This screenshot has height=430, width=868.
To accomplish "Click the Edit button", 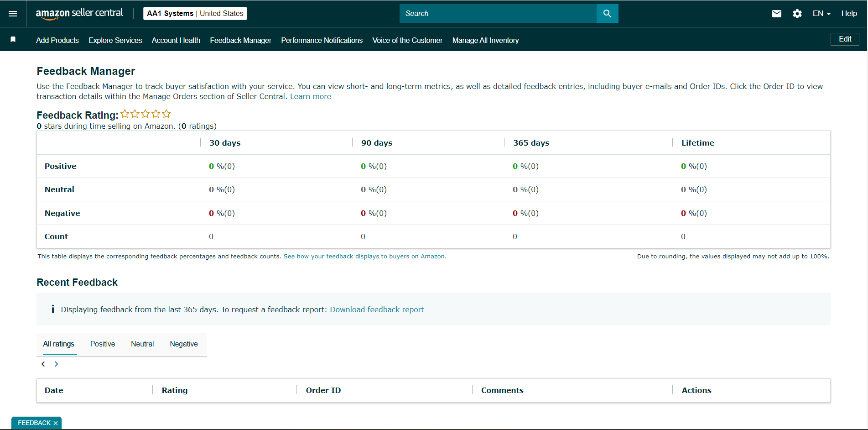I will click(x=845, y=39).
